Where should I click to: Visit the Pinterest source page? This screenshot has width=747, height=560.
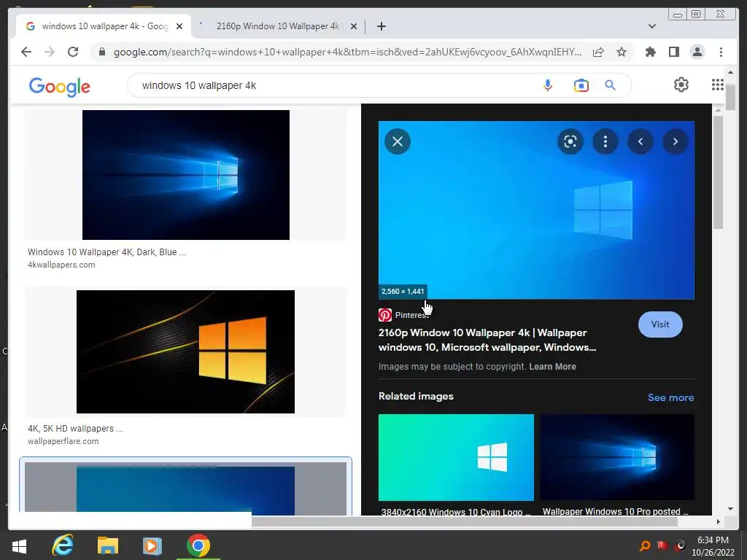tap(660, 324)
